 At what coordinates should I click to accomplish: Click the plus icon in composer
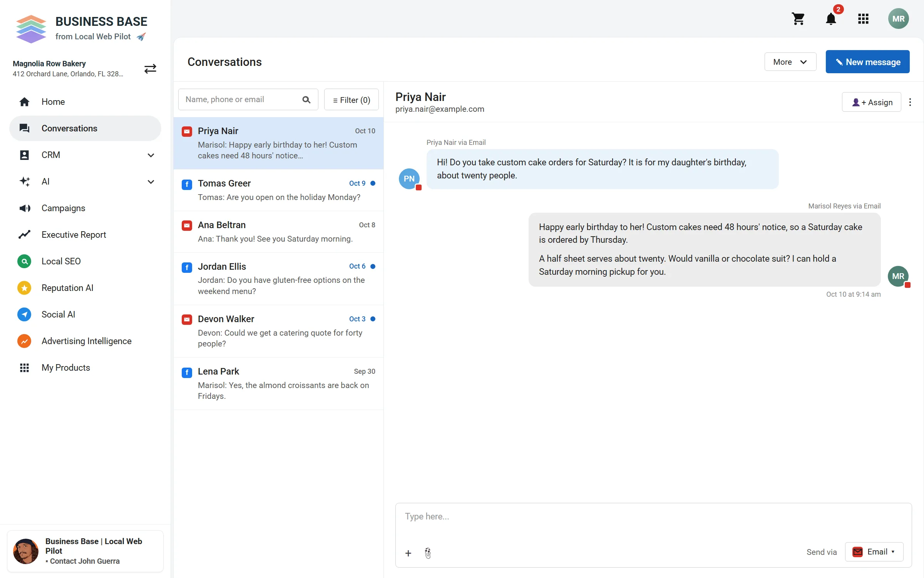tap(408, 553)
